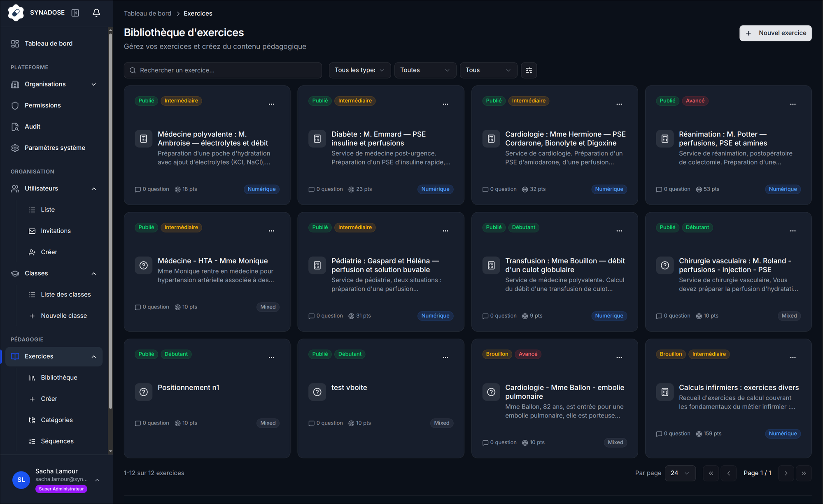The width and height of the screenshot is (823, 504).
Task: Open options menu for Médecine polyvalente card
Action: [271, 105]
